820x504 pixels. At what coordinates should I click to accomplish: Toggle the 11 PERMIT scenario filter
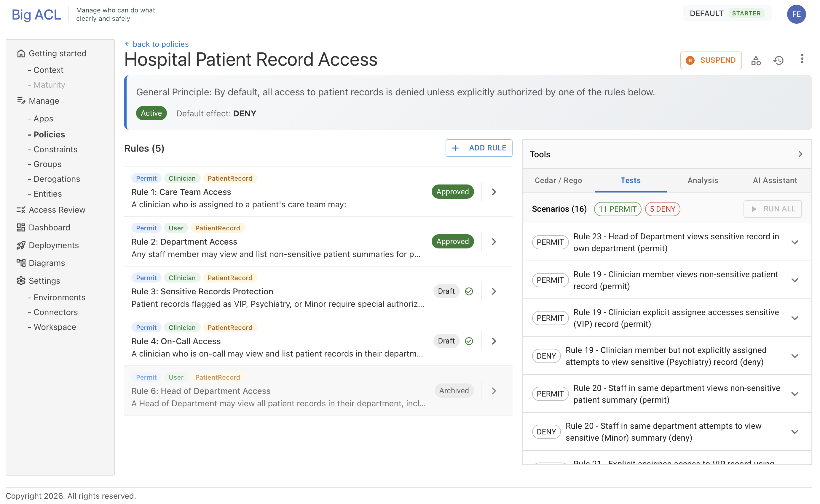(x=617, y=209)
